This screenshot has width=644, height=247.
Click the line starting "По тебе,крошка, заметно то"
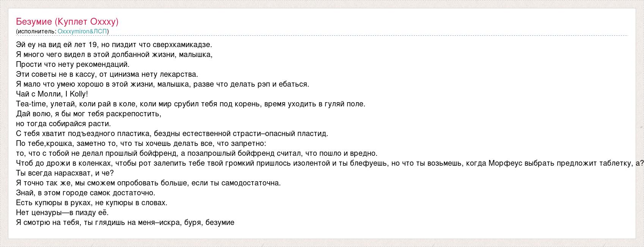tap(141, 143)
